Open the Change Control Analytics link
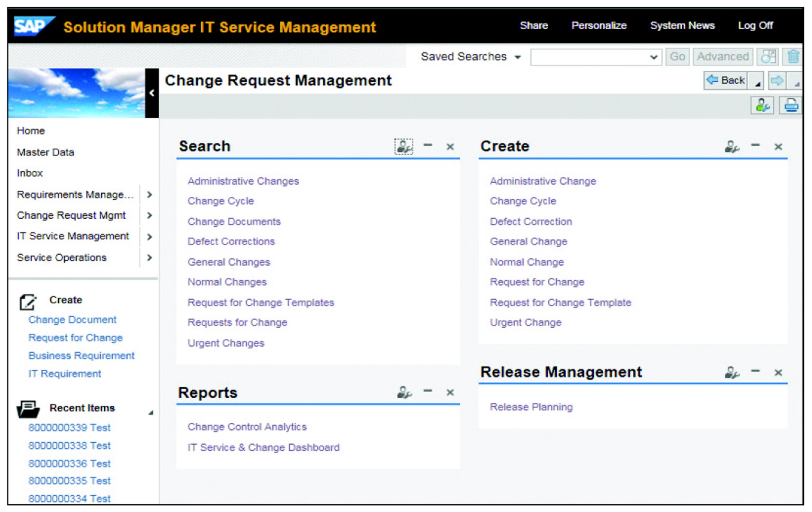 pyautogui.click(x=247, y=427)
